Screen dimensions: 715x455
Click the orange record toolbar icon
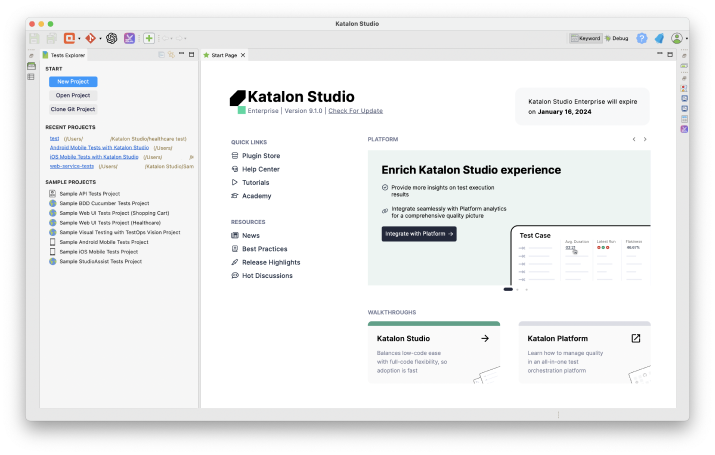(x=69, y=38)
